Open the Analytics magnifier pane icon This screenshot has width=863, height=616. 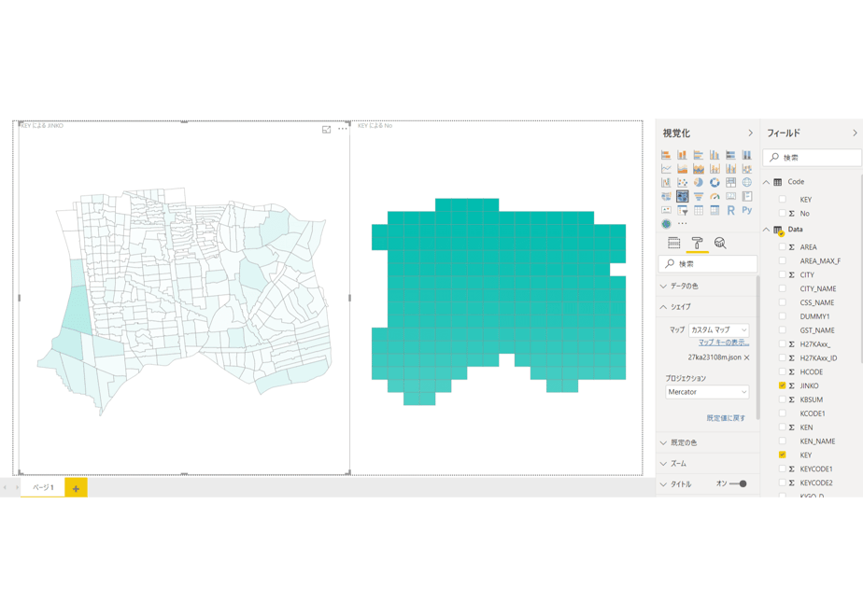click(x=720, y=243)
